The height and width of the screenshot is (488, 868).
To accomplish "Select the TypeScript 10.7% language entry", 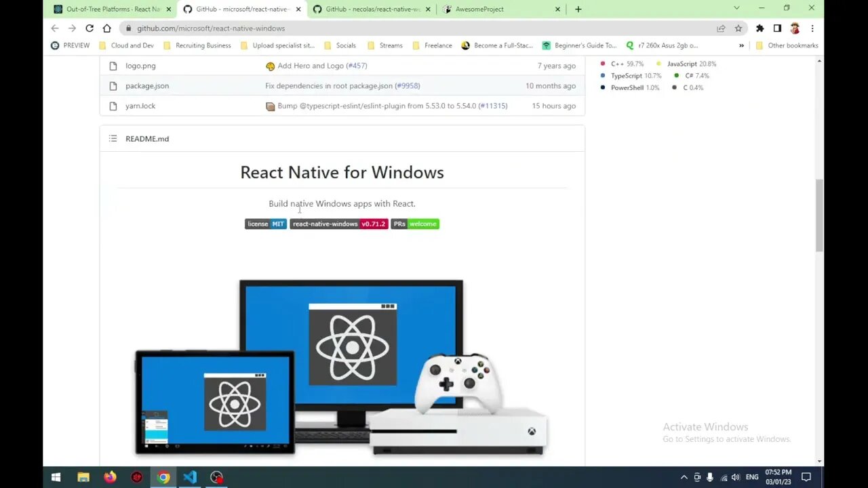I will click(x=631, y=76).
